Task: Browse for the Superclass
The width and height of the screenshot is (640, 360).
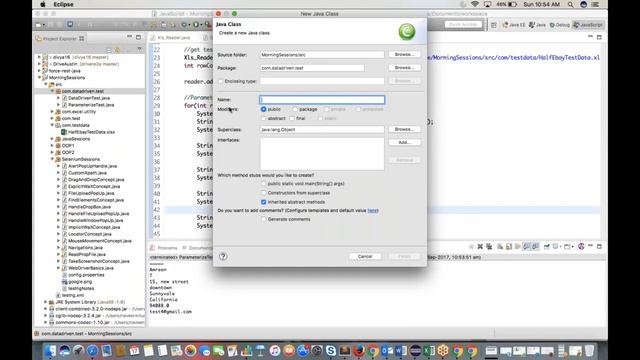Action: point(404,129)
